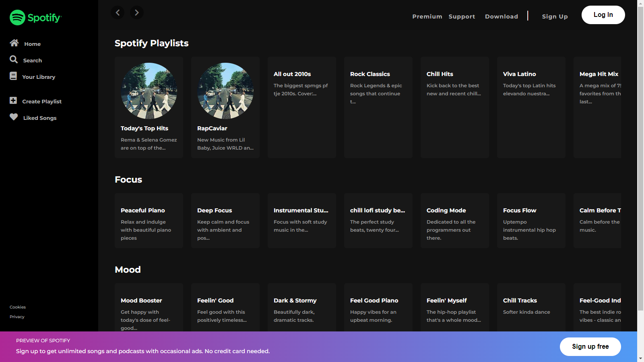Click the Sign up free button

tap(590, 347)
